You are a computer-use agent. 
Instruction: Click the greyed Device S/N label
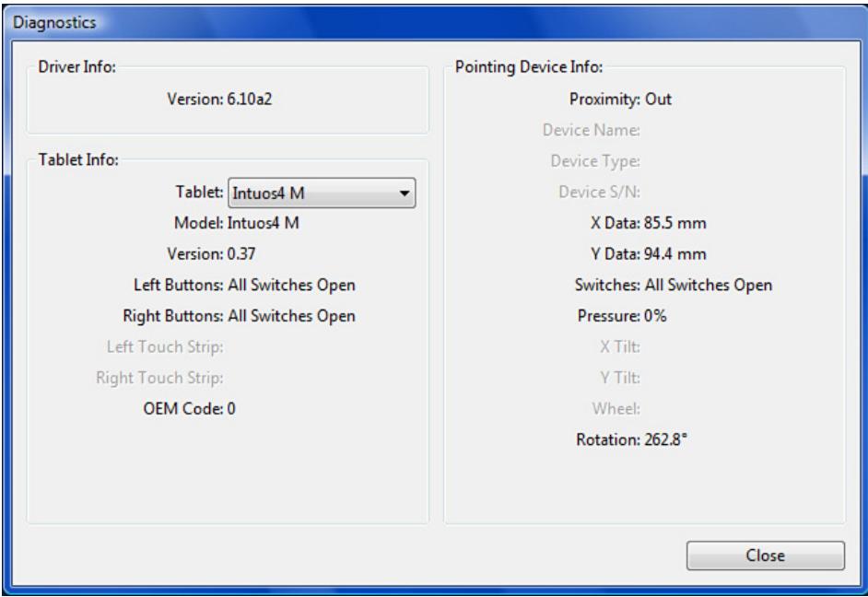coord(600,192)
